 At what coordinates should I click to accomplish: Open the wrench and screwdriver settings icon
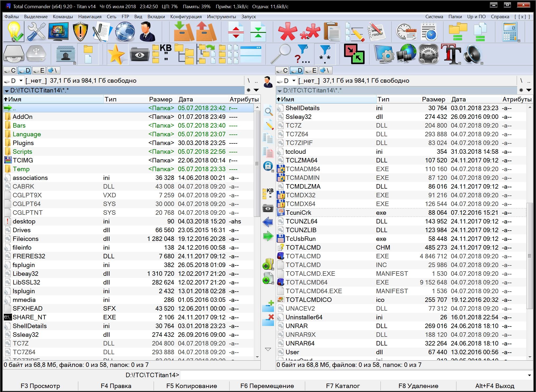tap(36, 32)
